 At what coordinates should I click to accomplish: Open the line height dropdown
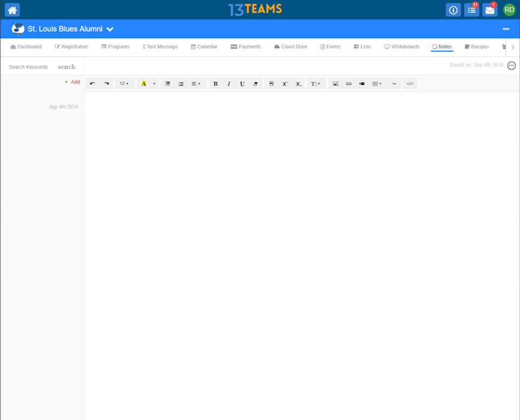click(316, 83)
